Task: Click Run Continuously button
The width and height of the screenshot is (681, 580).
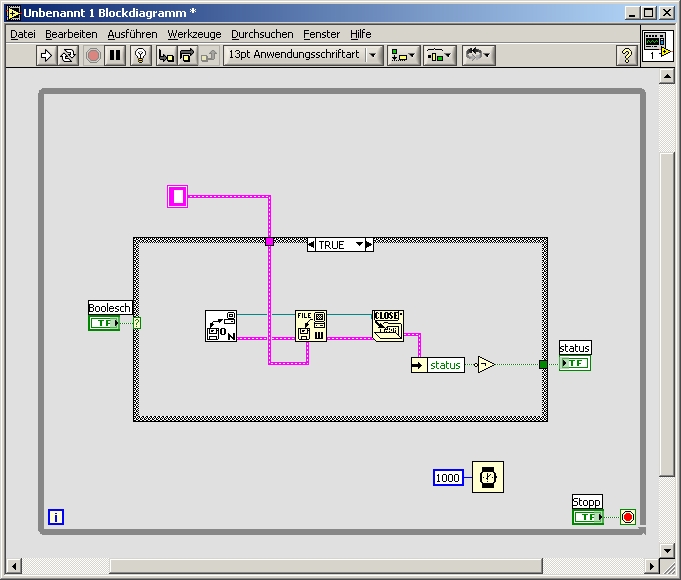Action: pos(68,56)
